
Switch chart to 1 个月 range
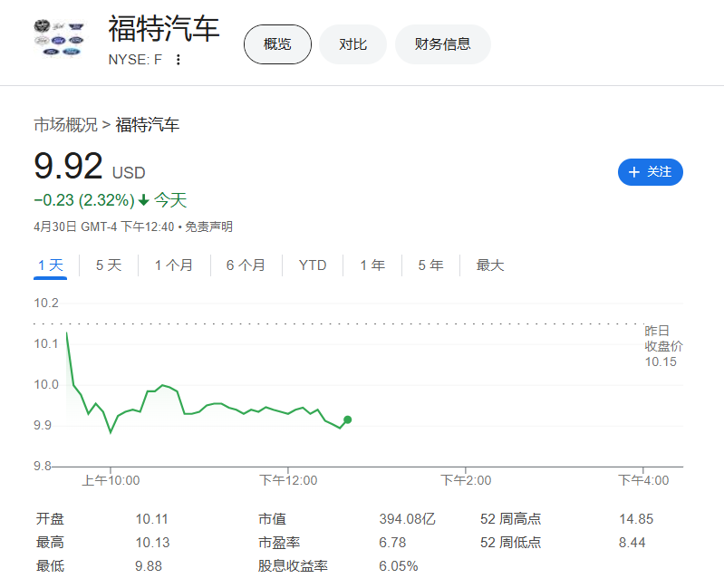174,265
